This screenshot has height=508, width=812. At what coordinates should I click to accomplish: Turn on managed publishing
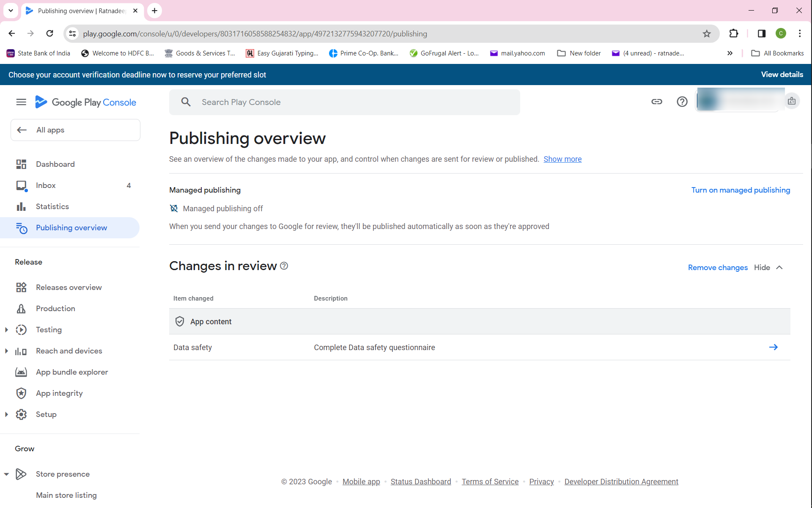click(740, 190)
